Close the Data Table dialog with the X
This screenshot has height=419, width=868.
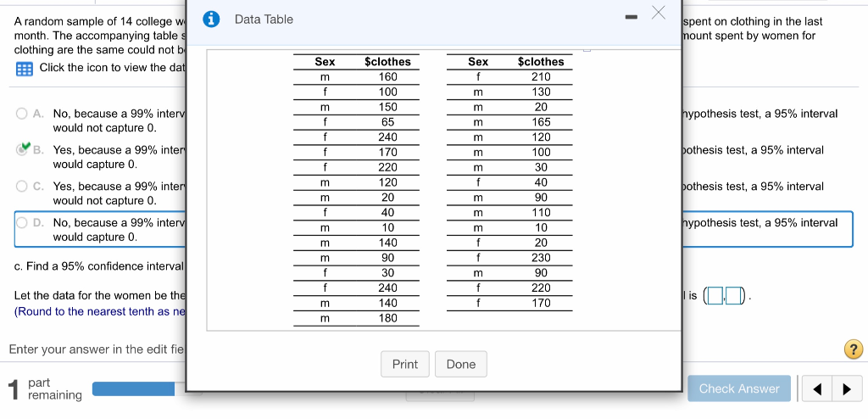(658, 12)
